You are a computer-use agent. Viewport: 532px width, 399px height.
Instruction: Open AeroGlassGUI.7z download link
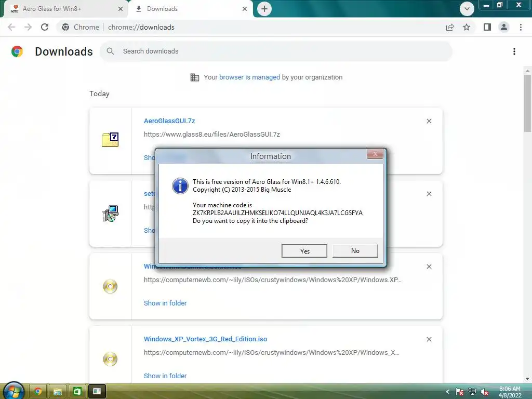pyautogui.click(x=169, y=121)
